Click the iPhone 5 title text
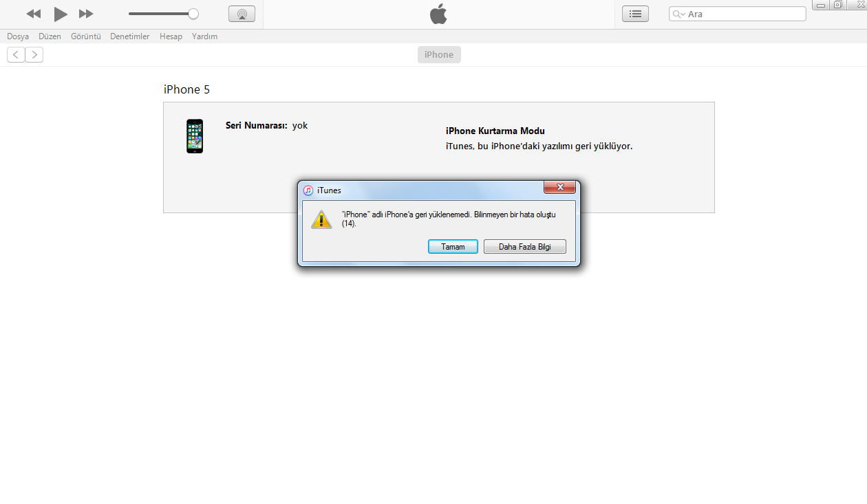Screen dimensions: 867x504 [186, 89]
